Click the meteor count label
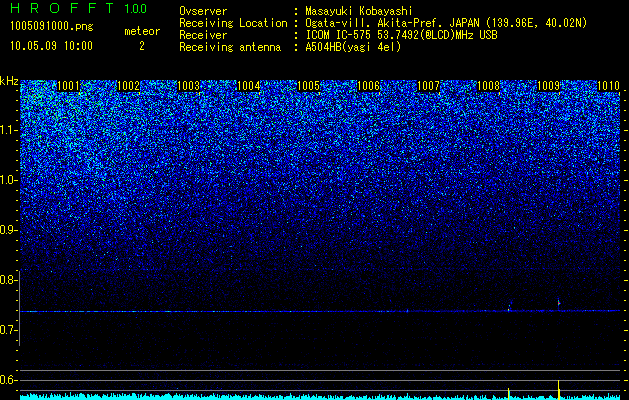The width and height of the screenshot is (629, 400). (142, 31)
